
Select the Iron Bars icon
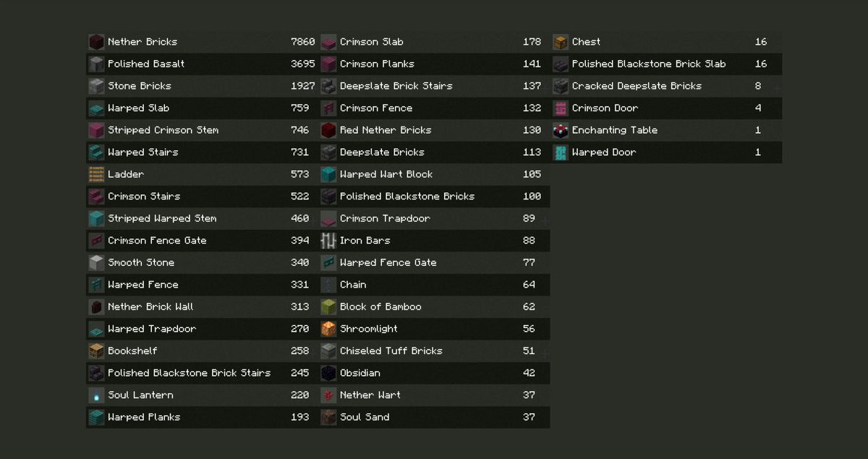click(x=328, y=241)
